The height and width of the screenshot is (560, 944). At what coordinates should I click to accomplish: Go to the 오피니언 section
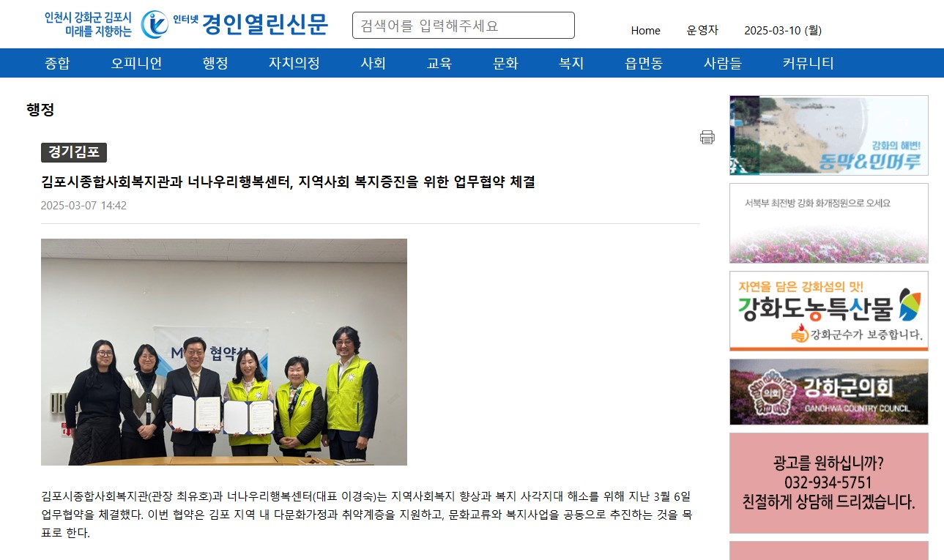136,63
